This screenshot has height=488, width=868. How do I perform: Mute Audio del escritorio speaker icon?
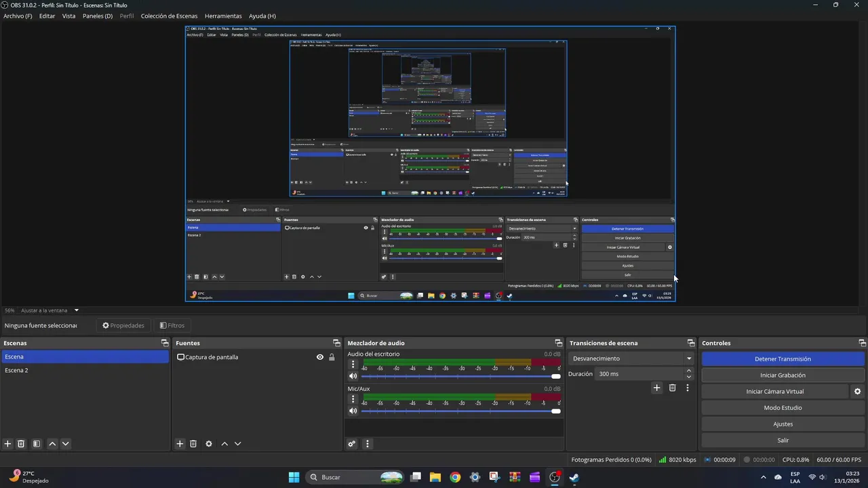(353, 376)
